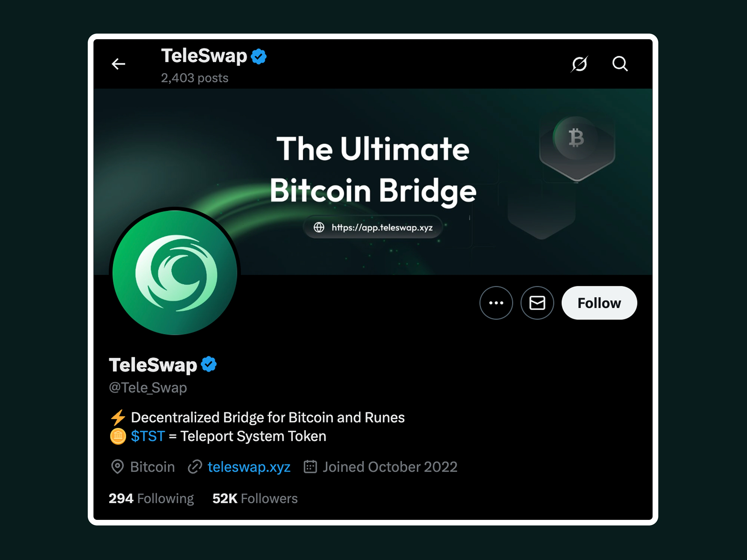Viewport: 747px width, 560px height.
Task: Open the Grok slash-circle icon
Action: [x=579, y=64]
